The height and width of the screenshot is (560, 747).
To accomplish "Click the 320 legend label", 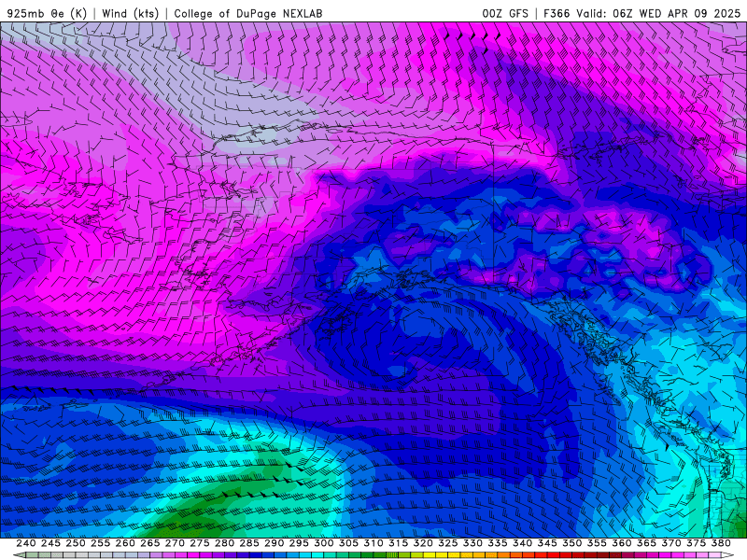I will coord(423,543).
